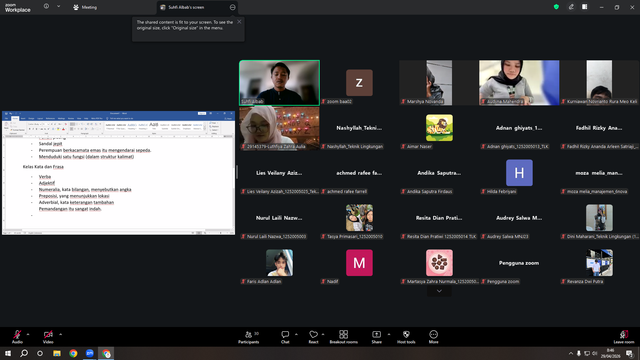Click the green encryption shield icon
Screen dimensions: 640x360
tap(556, 7)
